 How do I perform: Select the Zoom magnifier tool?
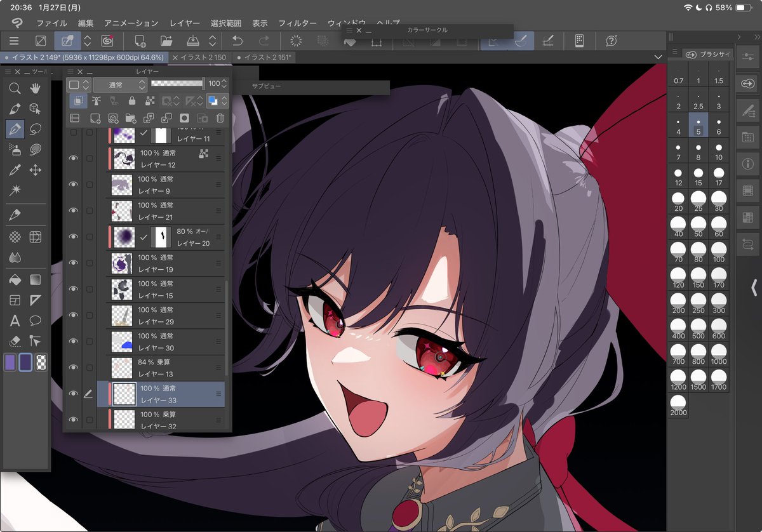pyautogui.click(x=15, y=88)
